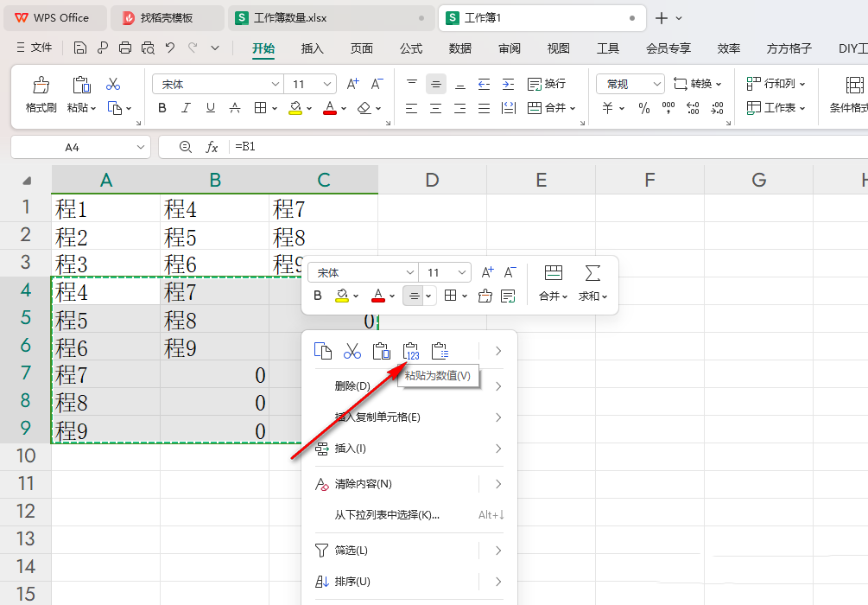Click the thousands separator icon
Image resolution: width=868 pixels, height=605 pixels.
click(668, 108)
